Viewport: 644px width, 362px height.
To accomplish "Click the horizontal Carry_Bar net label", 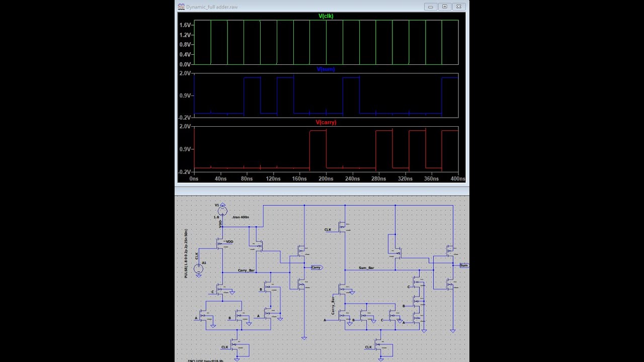I will tap(247, 270).
